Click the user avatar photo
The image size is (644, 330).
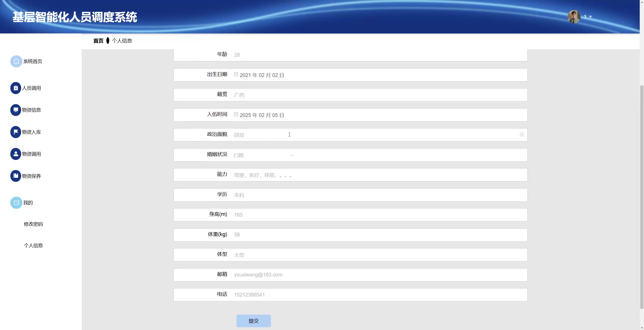[574, 17]
